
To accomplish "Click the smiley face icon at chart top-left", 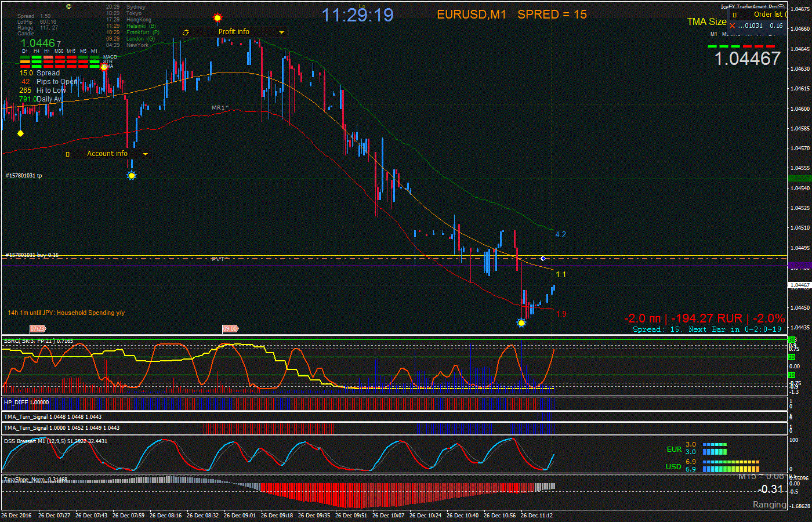I will coord(69,6).
